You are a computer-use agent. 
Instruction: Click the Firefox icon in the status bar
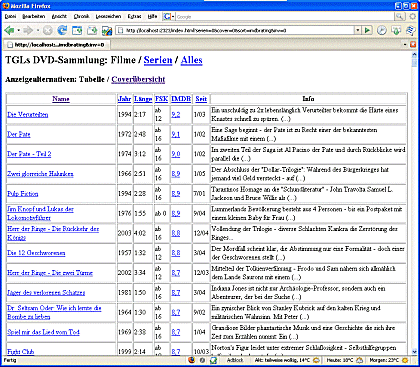click(191, 360)
